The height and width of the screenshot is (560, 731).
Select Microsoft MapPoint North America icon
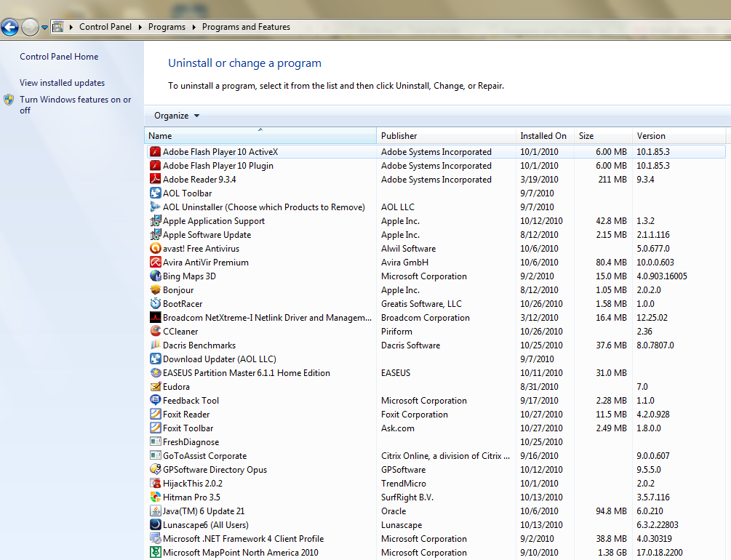coord(155,552)
